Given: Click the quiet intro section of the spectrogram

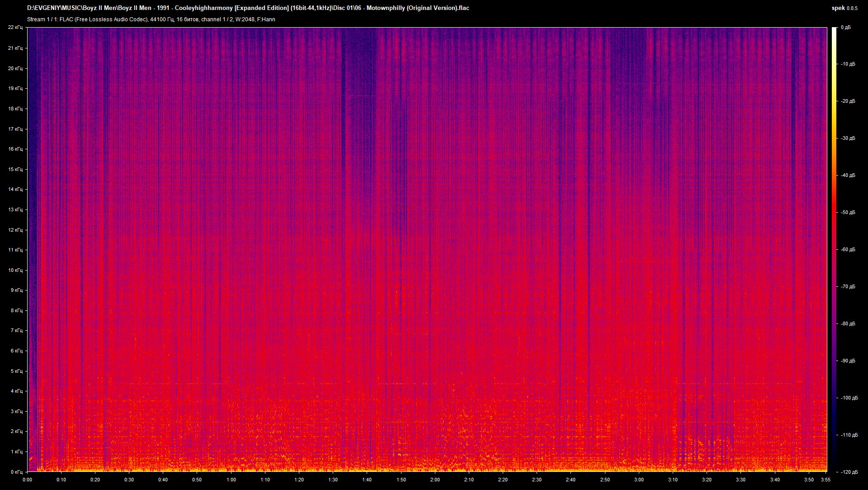Looking at the screenshot, I should [x=32, y=181].
